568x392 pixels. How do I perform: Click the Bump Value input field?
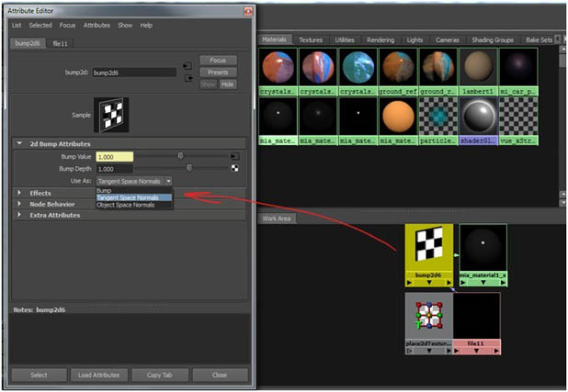click(x=115, y=157)
